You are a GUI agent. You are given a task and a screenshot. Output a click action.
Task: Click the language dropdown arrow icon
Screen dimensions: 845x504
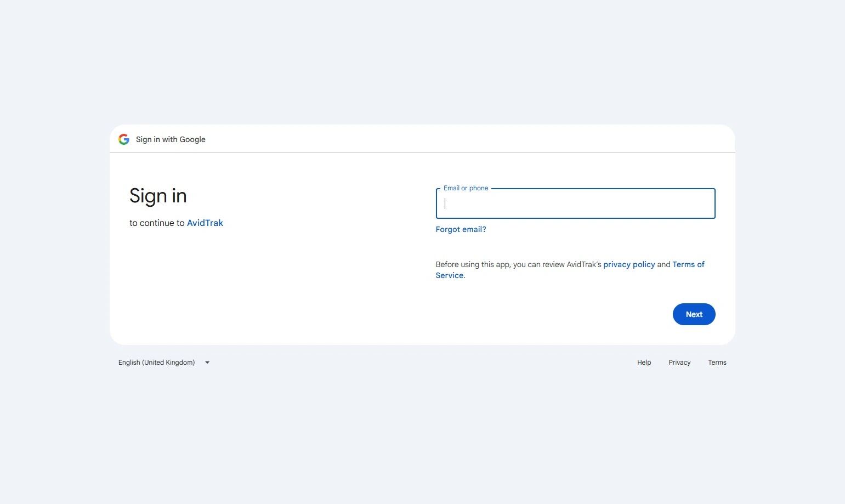point(207,363)
